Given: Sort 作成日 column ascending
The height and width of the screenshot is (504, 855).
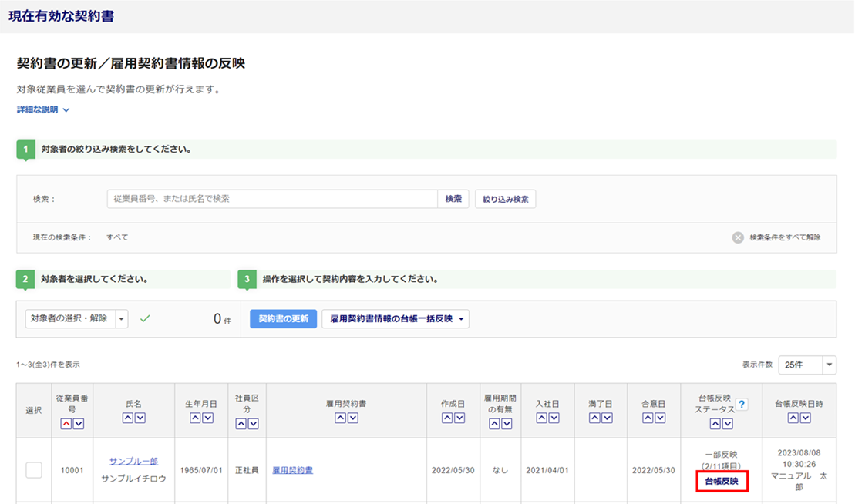Looking at the screenshot, I should [448, 418].
